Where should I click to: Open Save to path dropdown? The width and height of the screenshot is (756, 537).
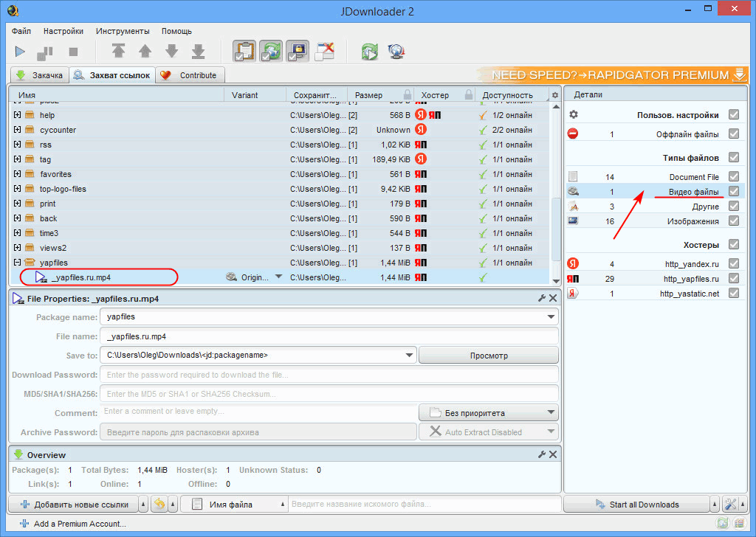[409, 356]
